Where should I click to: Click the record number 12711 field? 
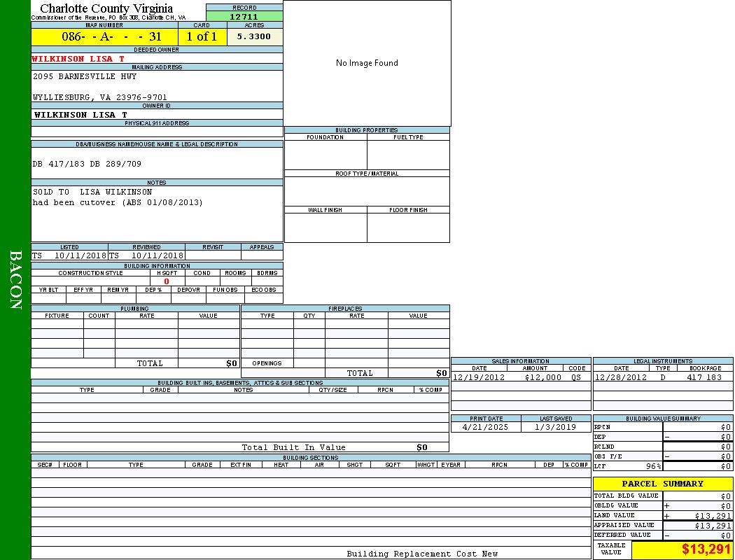pyautogui.click(x=244, y=16)
